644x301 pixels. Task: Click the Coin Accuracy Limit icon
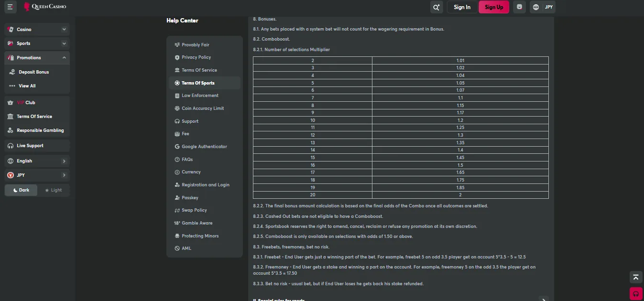click(x=177, y=108)
